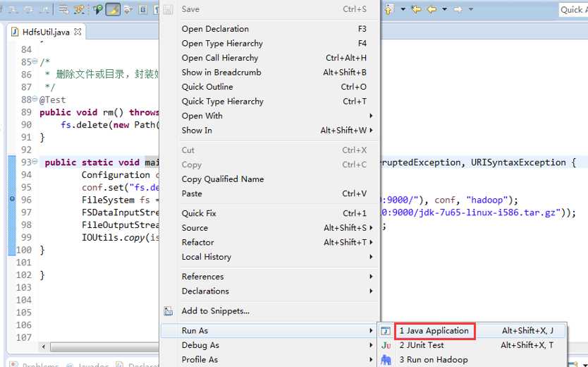Image resolution: width=588 pixels, height=367 pixels.
Task: Click the green-dot pointer toolbar icon
Action: coord(97,9)
